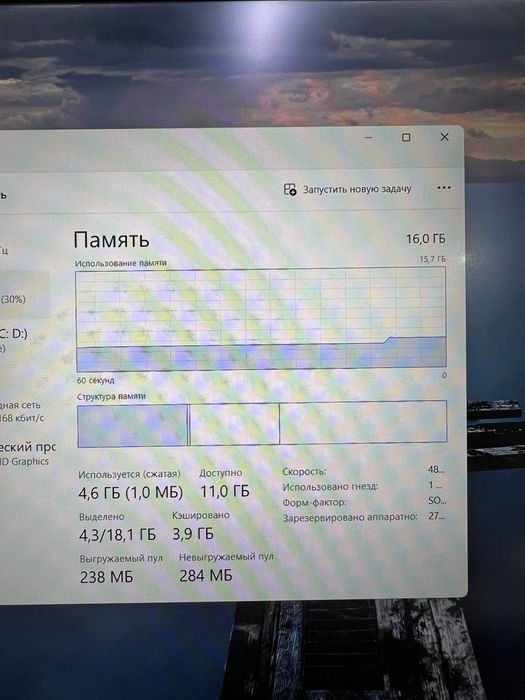Select the Память heading
The image size is (525, 700).
click(x=111, y=240)
